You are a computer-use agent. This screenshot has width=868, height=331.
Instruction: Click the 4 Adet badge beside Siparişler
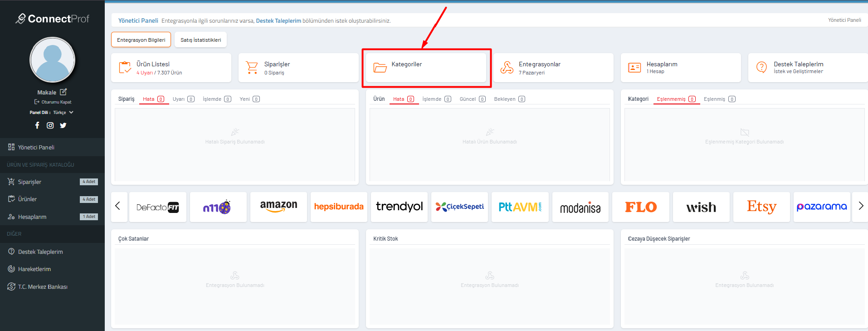tap(89, 182)
